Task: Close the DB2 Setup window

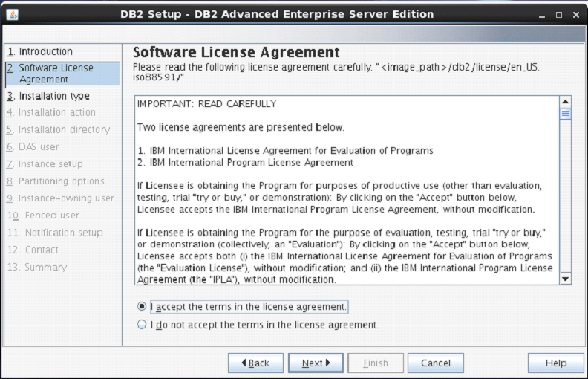Action: pyautogui.click(x=575, y=14)
